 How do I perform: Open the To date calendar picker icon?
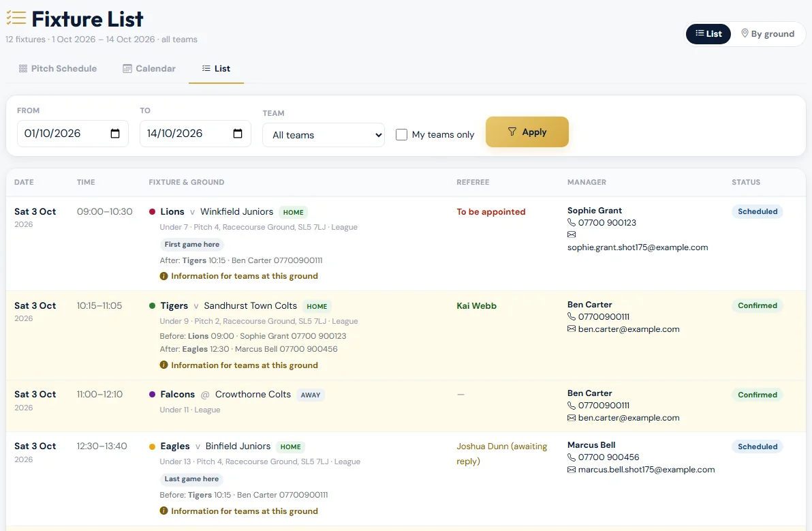coord(238,134)
